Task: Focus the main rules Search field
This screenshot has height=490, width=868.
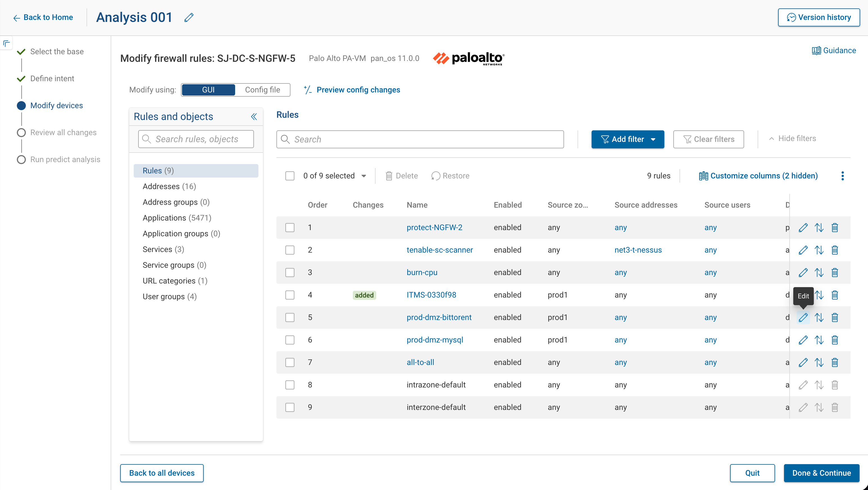Action: click(x=420, y=139)
